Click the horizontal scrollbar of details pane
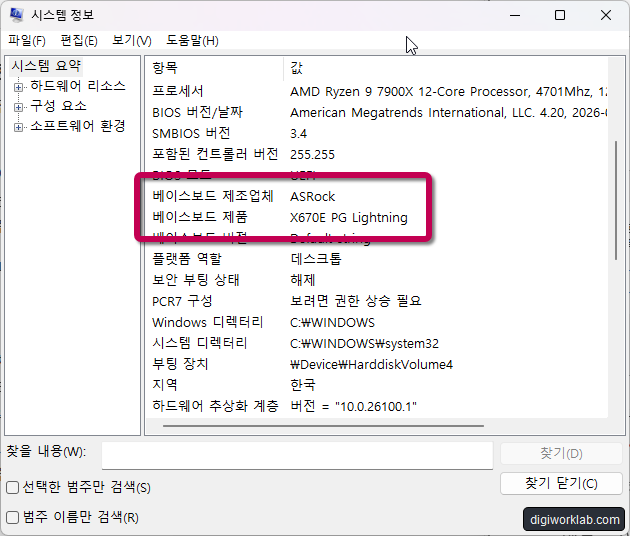The image size is (630, 536). [x=323, y=426]
